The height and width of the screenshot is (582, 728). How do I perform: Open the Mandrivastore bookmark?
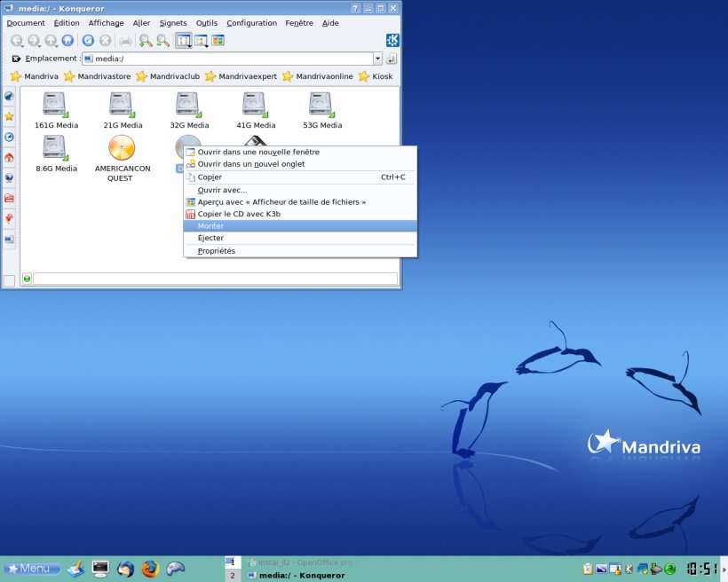tap(98, 76)
